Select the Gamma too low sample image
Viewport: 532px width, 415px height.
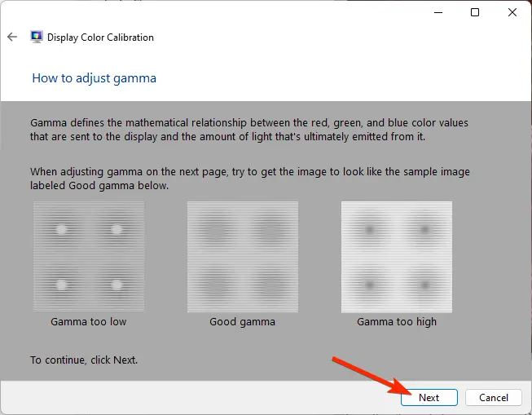(89, 257)
